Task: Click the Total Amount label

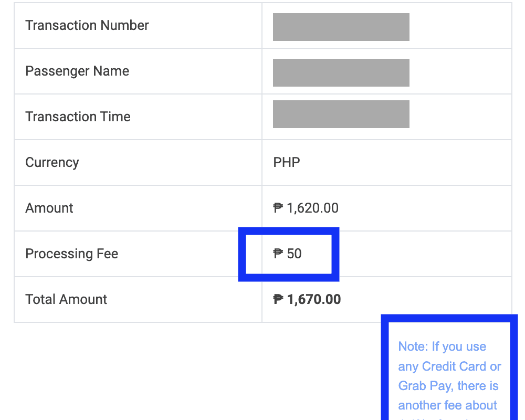Action: [x=66, y=299]
